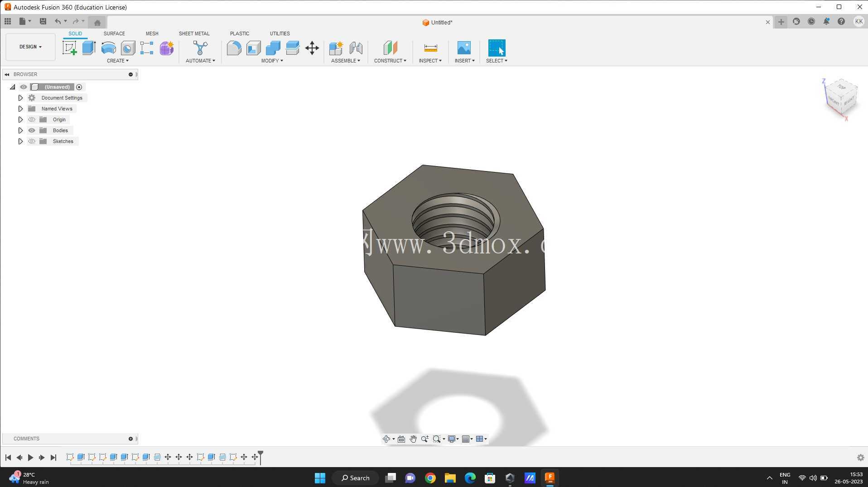Collapse the (Unsaved) root node
The width and height of the screenshot is (868, 487).
pos(13,87)
